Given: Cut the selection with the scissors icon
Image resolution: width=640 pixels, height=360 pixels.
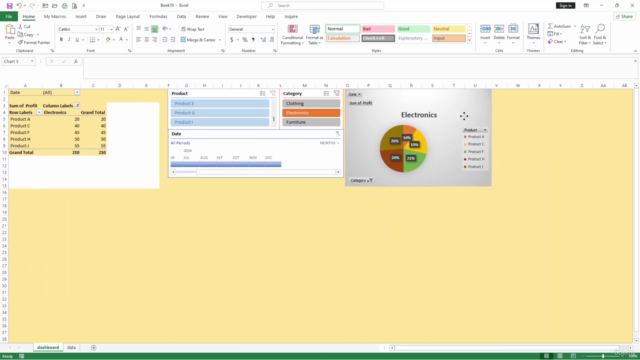Looking at the screenshot, I should (24, 27).
